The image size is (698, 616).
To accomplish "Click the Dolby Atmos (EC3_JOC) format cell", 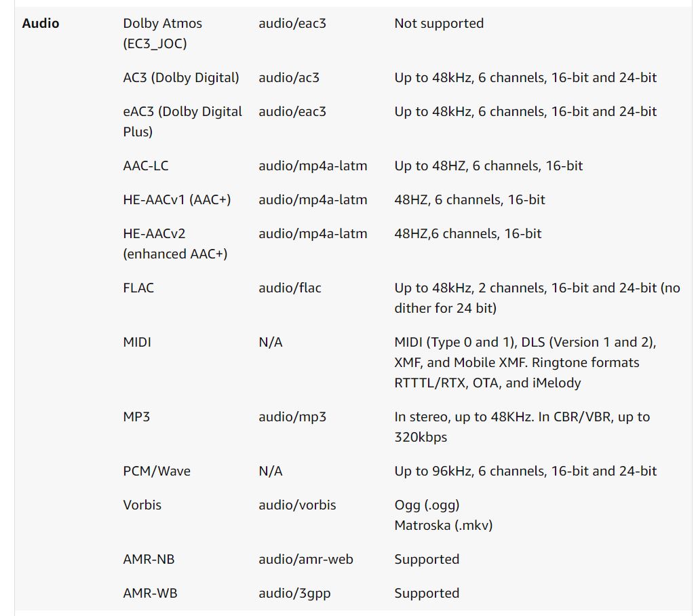I will coord(162,33).
